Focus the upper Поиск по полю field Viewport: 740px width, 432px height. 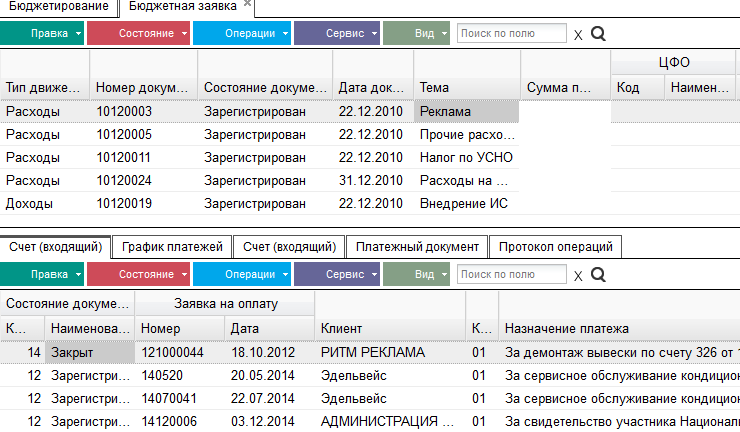point(512,34)
